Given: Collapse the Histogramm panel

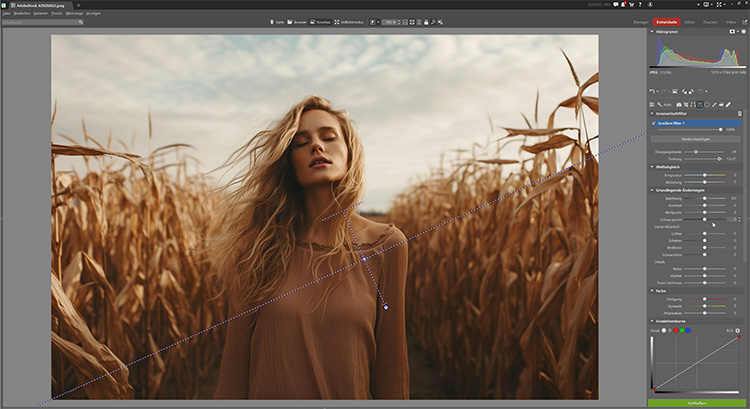Looking at the screenshot, I should (x=652, y=32).
